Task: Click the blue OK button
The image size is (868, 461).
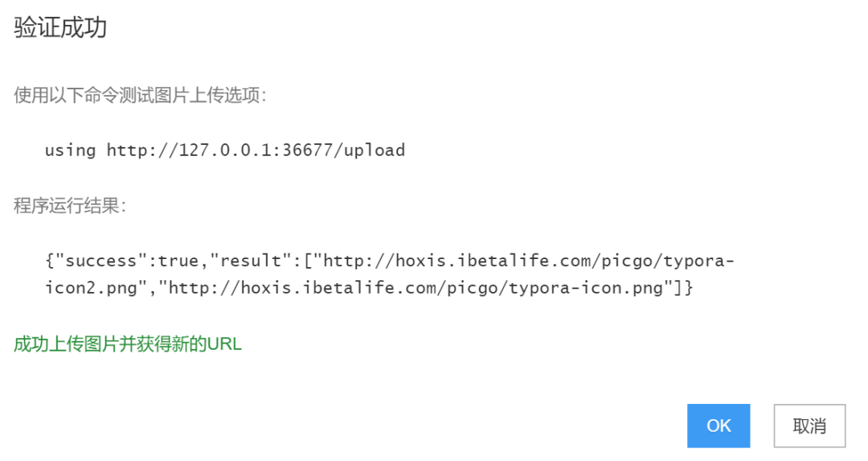Action: click(718, 426)
